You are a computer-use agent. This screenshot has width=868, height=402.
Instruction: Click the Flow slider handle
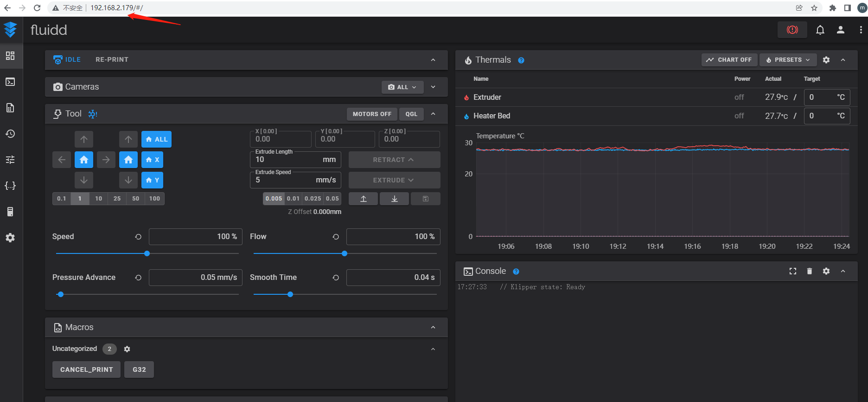click(x=345, y=253)
